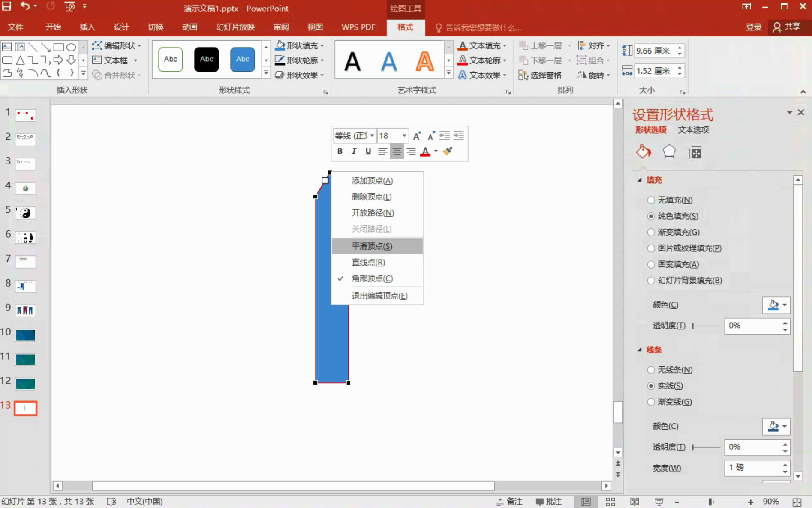The width and height of the screenshot is (812, 508).
Task: Center text in mini toolbar
Action: pos(397,151)
